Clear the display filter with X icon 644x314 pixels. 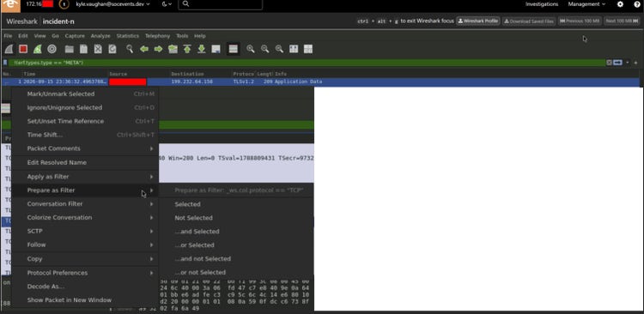pos(609,63)
